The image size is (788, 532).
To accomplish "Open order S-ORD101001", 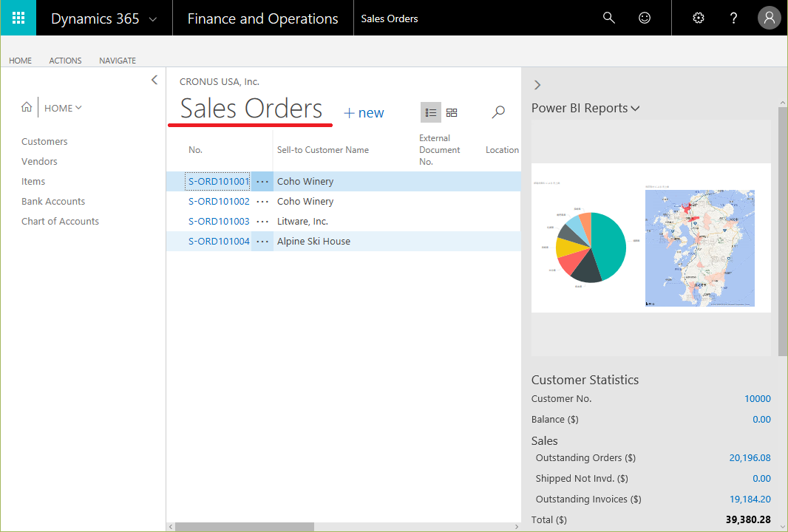I will (x=219, y=181).
